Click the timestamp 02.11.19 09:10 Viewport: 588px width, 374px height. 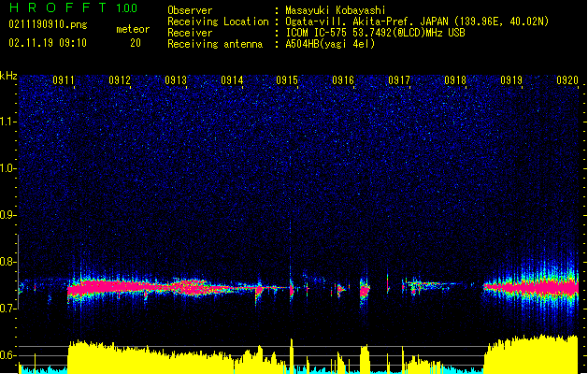pos(48,43)
